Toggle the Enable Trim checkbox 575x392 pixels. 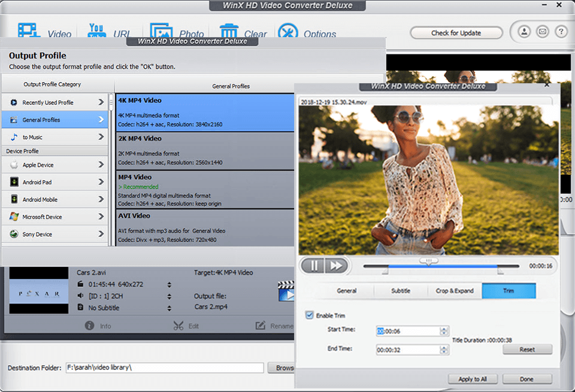pos(308,315)
